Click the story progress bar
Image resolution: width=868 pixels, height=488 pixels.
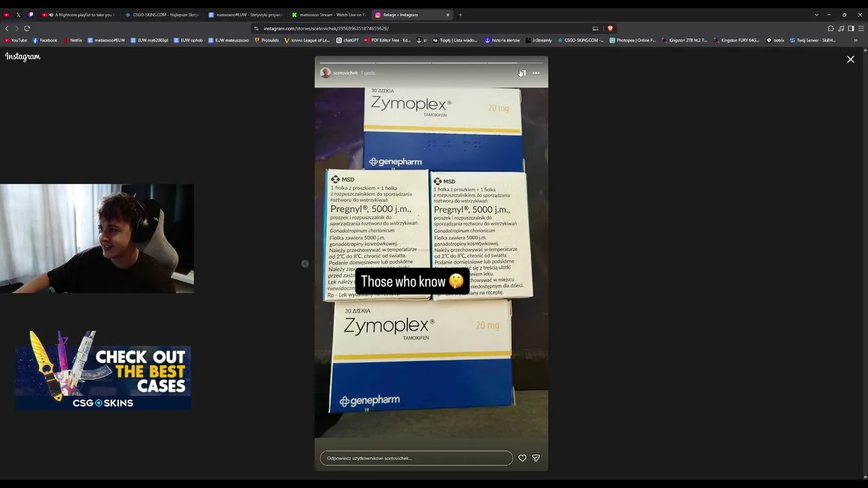[431, 62]
